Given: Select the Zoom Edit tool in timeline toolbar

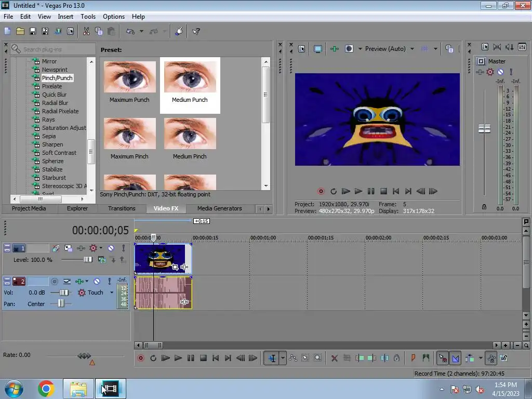Looking at the screenshot, I should (x=317, y=358).
